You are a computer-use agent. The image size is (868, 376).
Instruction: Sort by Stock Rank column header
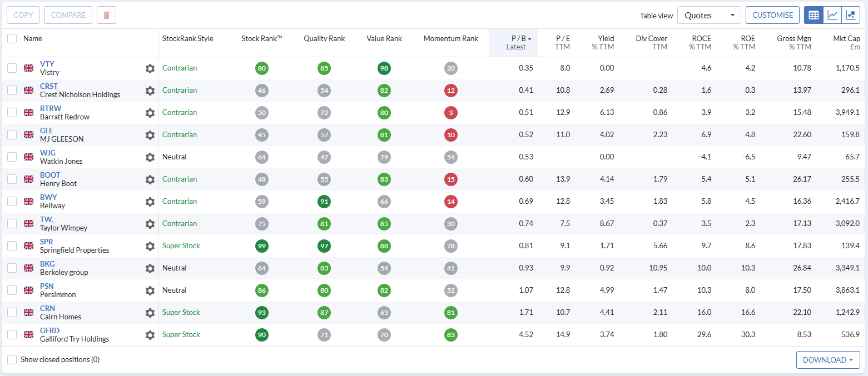(262, 38)
